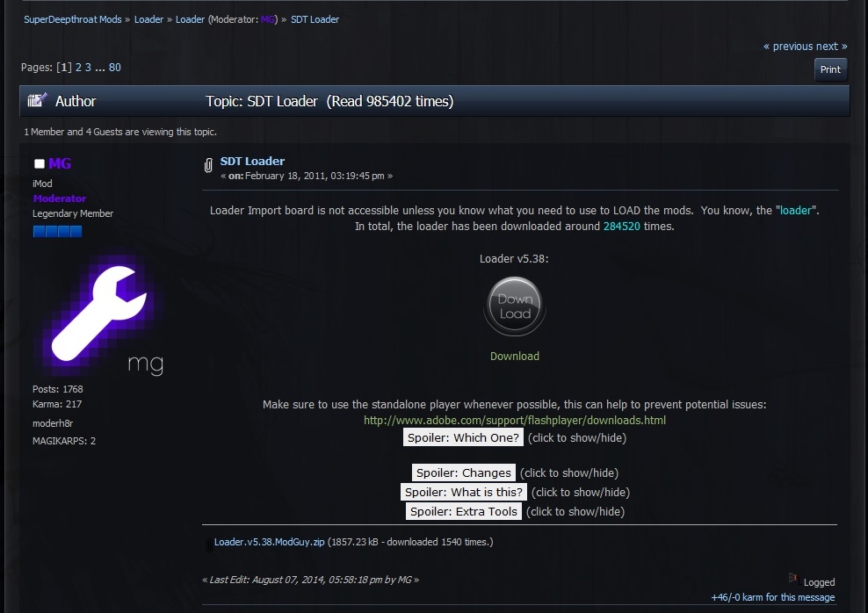The image size is (868, 613).
Task: Expand the 'Which One?' spoiler
Action: [x=463, y=437]
